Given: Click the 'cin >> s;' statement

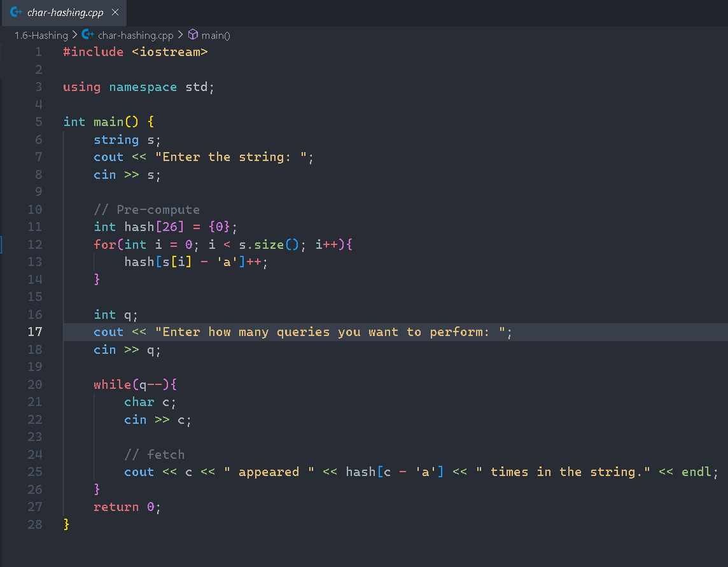Looking at the screenshot, I should 127,175.
